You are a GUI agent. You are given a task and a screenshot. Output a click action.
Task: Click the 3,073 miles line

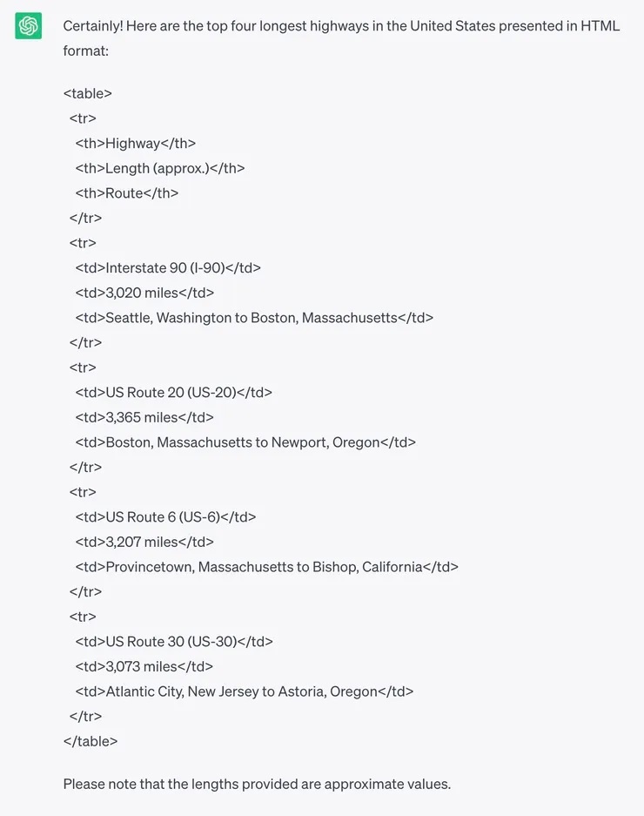(x=144, y=666)
